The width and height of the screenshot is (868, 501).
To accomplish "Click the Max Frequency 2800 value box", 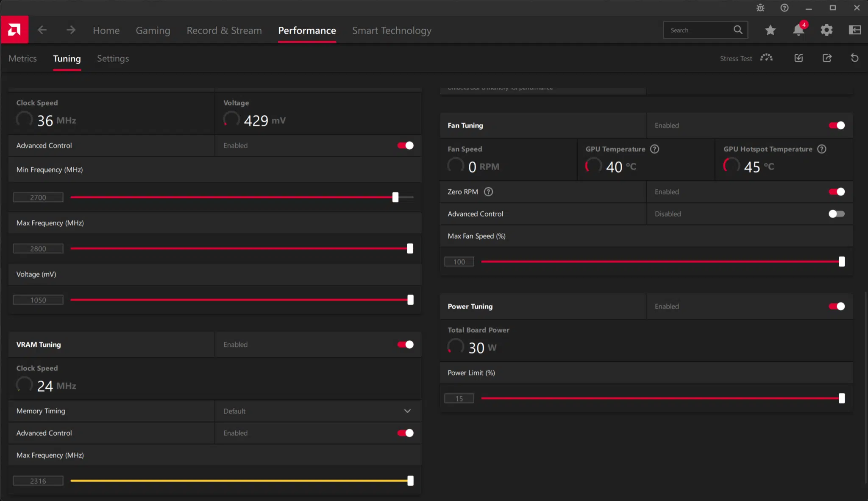I will tap(38, 249).
